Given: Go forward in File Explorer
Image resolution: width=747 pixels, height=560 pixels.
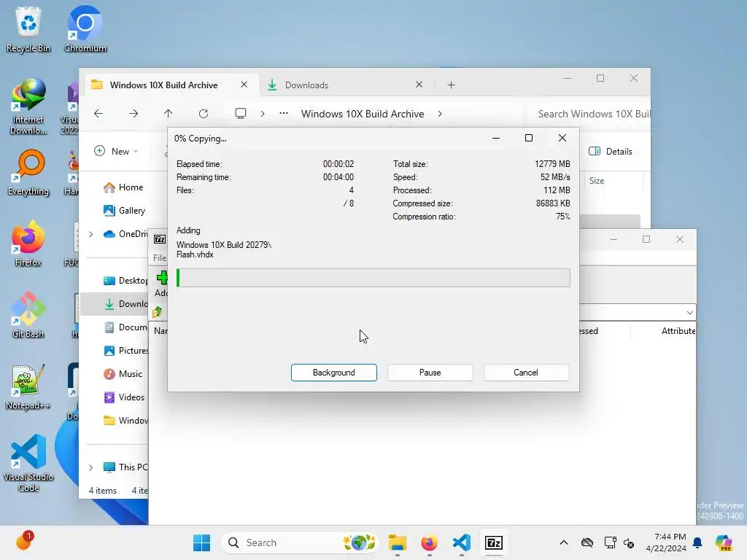Looking at the screenshot, I should pyautogui.click(x=133, y=113).
